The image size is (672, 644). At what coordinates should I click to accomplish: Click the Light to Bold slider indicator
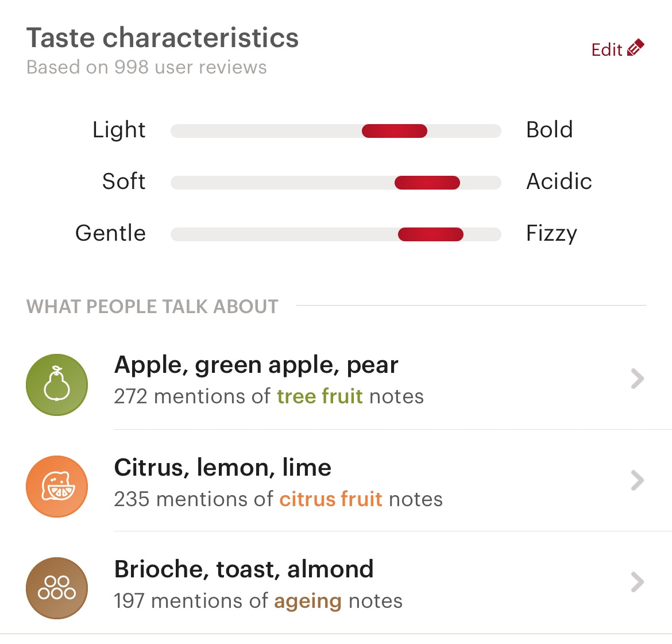tap(394, 131)
